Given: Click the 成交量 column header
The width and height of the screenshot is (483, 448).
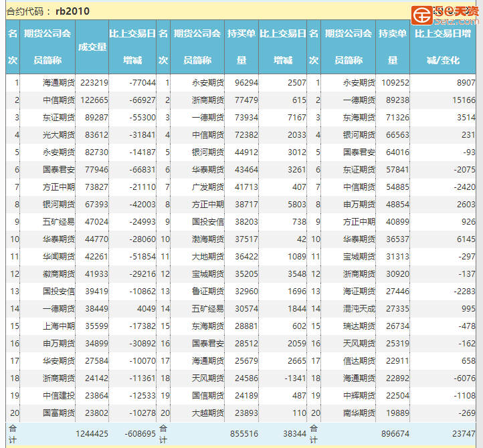Looking at the screenshot, I should 92,47.
